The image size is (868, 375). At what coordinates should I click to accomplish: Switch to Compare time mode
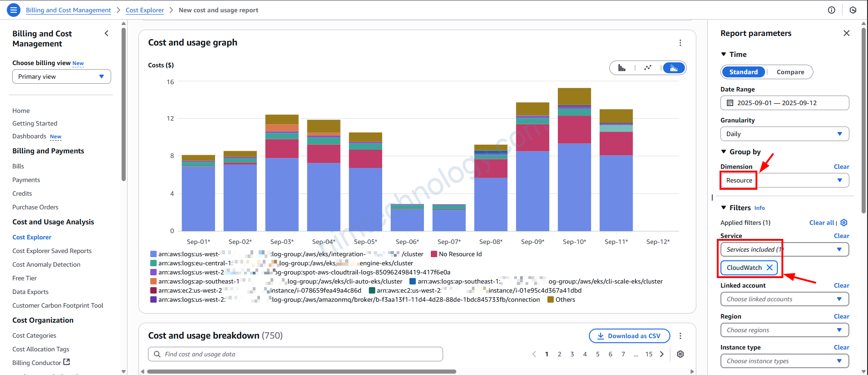[790, 72]
